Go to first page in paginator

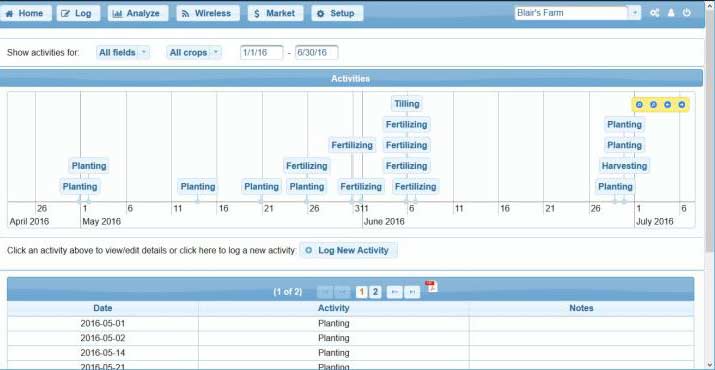[x=325, y=292]
